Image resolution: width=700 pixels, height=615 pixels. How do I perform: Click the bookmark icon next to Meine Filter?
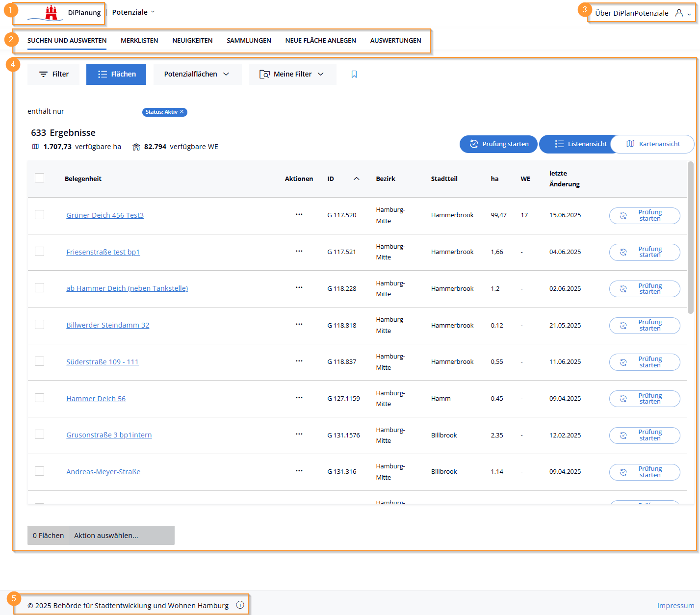coord(354,74)
